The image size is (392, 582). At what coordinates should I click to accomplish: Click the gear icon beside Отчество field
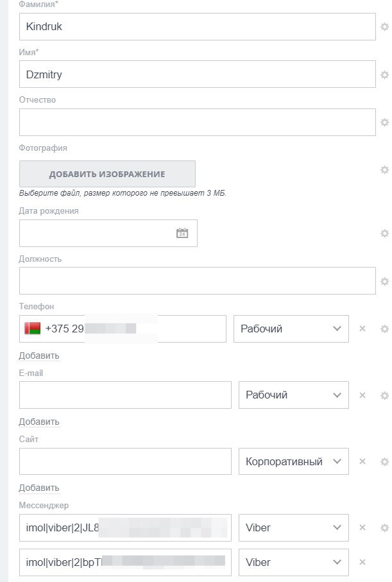(x=384, y=122)
